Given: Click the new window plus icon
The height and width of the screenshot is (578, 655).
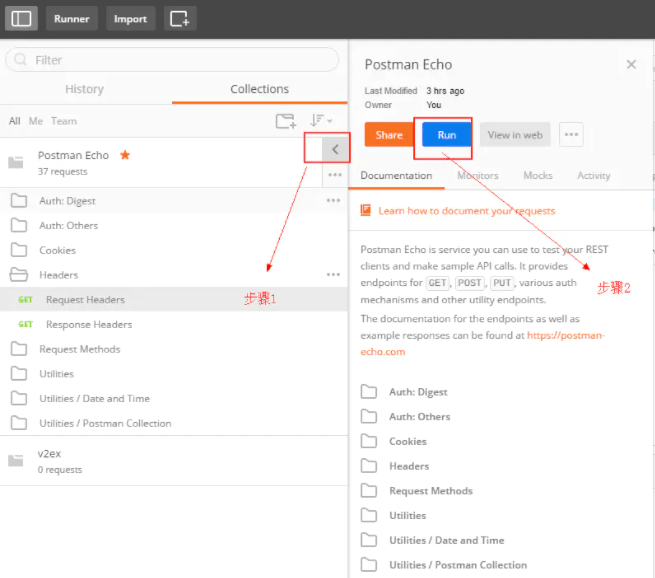Looking at the screenshot, I should click(x=180, y=18).
